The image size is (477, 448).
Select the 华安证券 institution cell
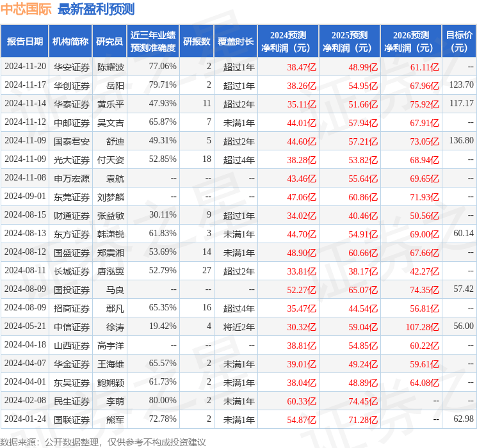(x=72, y=67)
